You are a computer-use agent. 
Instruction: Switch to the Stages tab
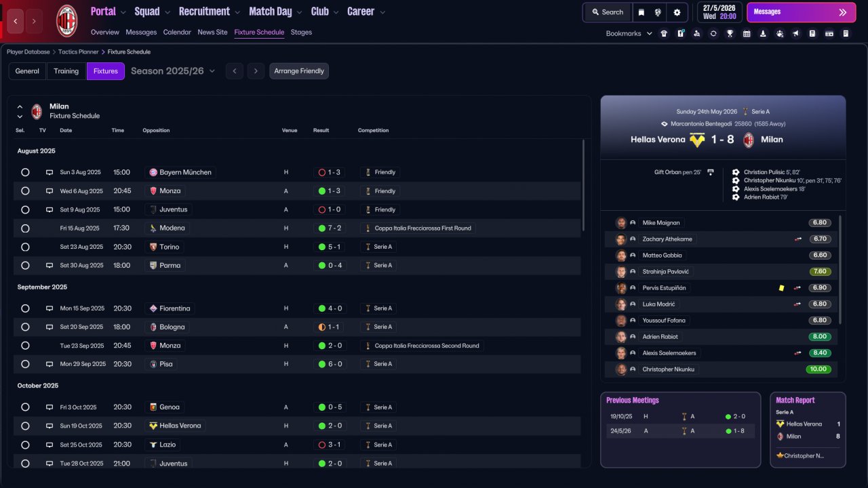(x=301, y=32)
